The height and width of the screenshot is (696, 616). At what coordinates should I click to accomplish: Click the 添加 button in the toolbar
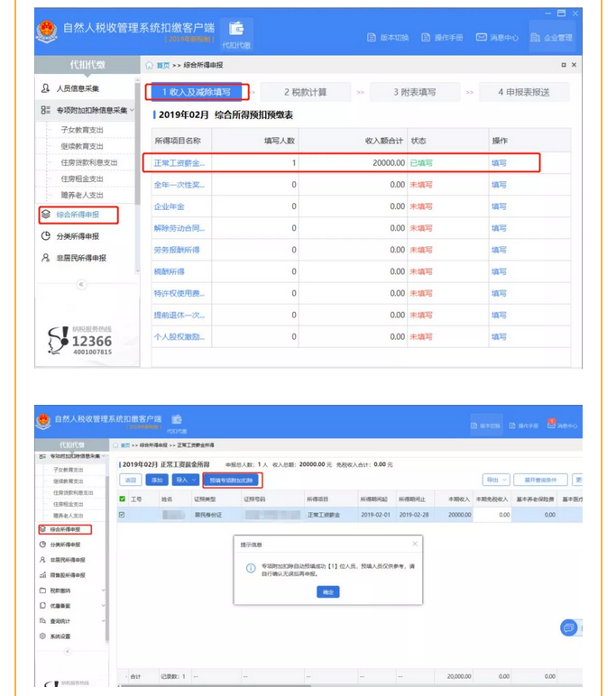click(157, 480)
